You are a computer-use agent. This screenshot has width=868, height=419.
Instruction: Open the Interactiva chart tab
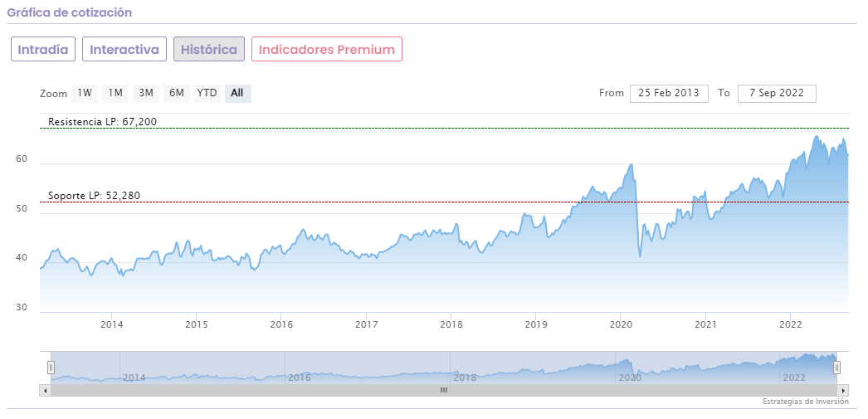pos(124,49)
